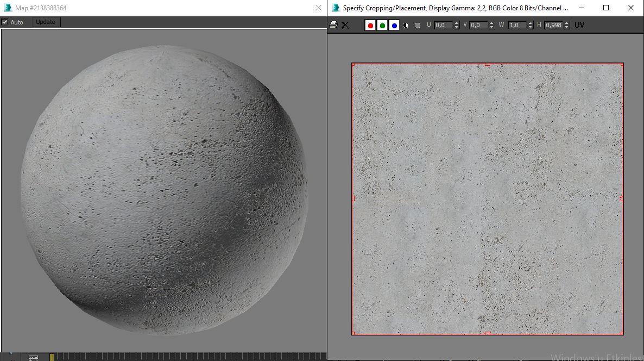
Task: Click the W width value field
Action: point(516,26)
